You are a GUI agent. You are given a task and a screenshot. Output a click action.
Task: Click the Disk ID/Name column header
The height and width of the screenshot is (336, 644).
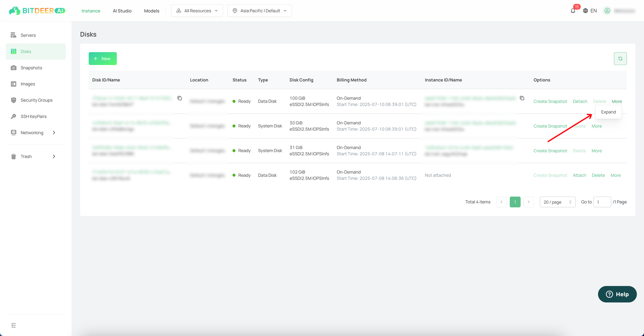point(106,80)
